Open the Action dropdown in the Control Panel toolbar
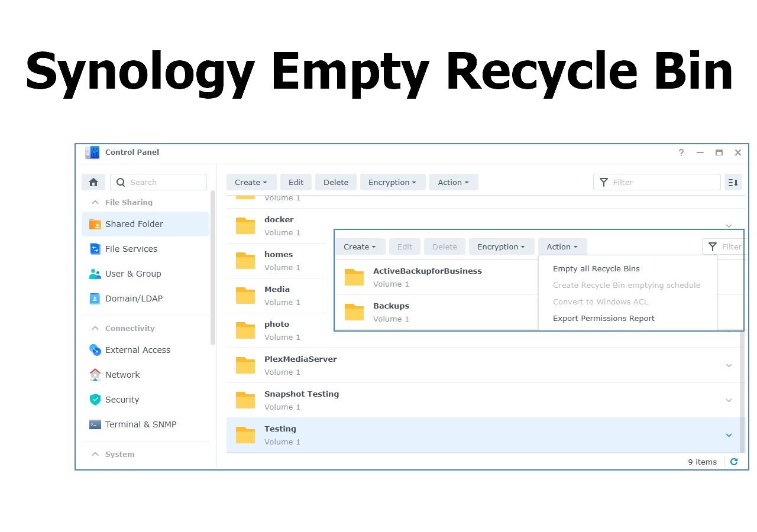The width and height of the screenshot is (757, 532). [454, 183]
